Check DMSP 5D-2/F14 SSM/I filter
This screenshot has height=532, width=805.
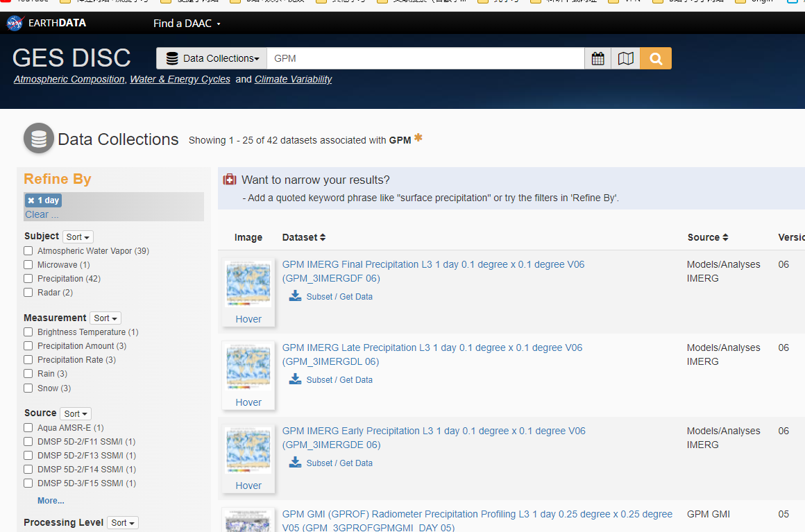(x=28, y=469)
